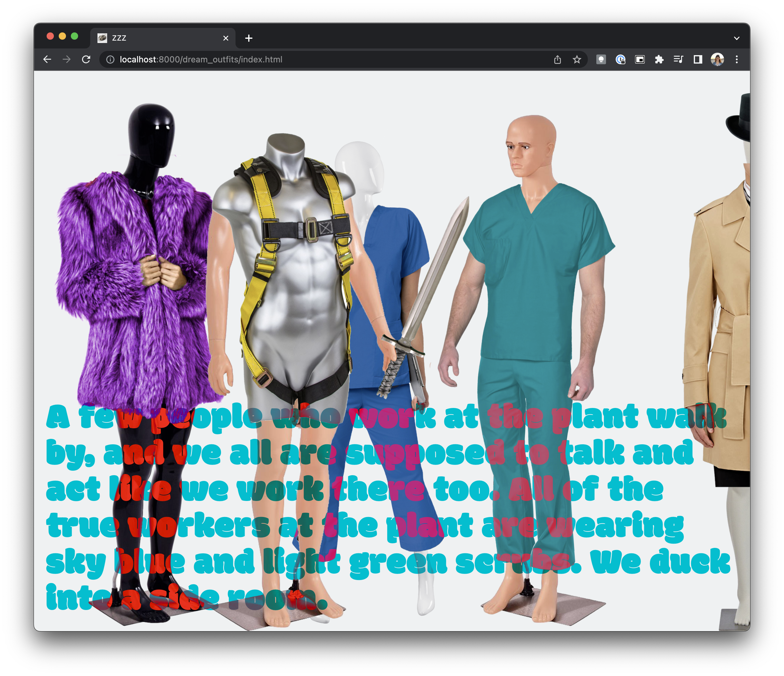Open the blue circular extension icon
This screenshot has height=676, width=784.
point(621,59)
